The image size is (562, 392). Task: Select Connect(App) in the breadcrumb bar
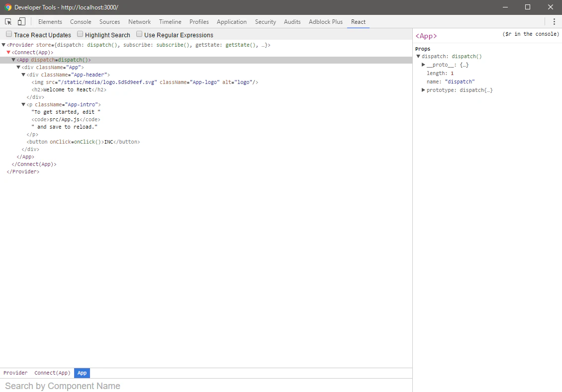tap(52, 373)
